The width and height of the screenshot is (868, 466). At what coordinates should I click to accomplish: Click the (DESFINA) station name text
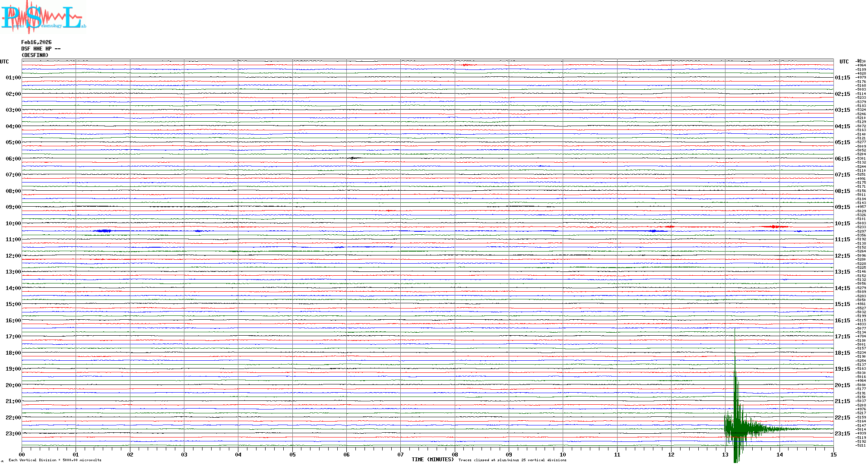[x=35, y=55]
